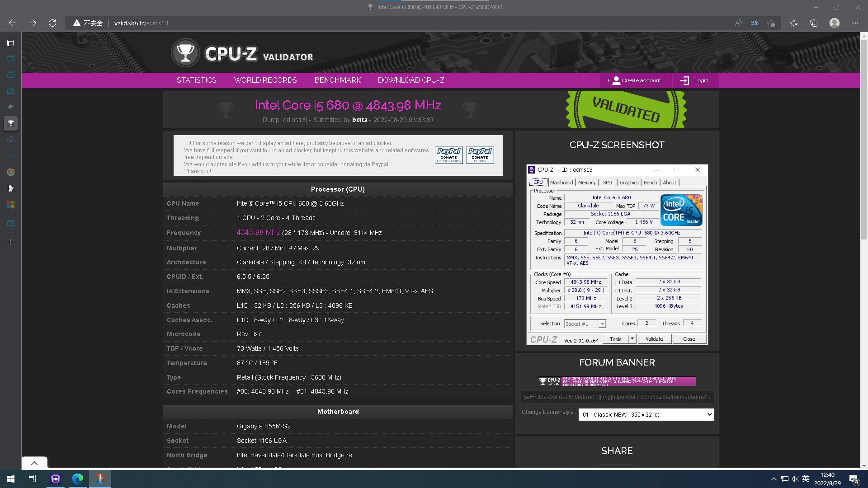
Task: Click the green VALIDATED stamp
Action: 626,110
